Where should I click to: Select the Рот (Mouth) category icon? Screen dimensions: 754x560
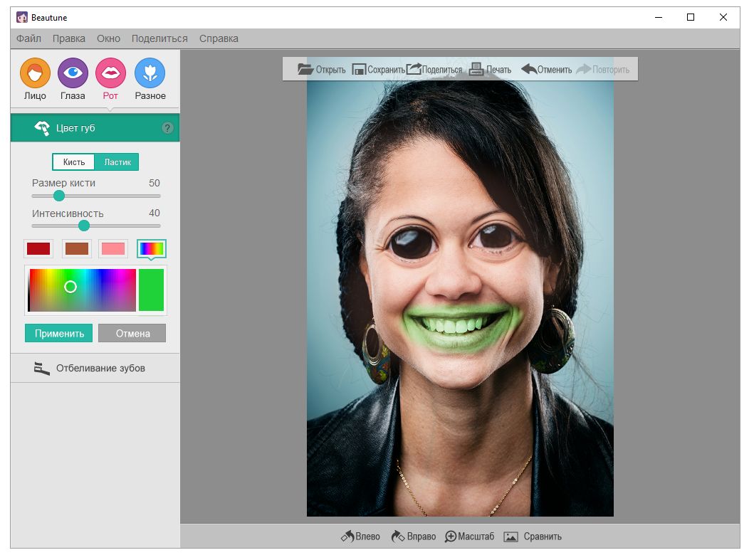[110, 73]
